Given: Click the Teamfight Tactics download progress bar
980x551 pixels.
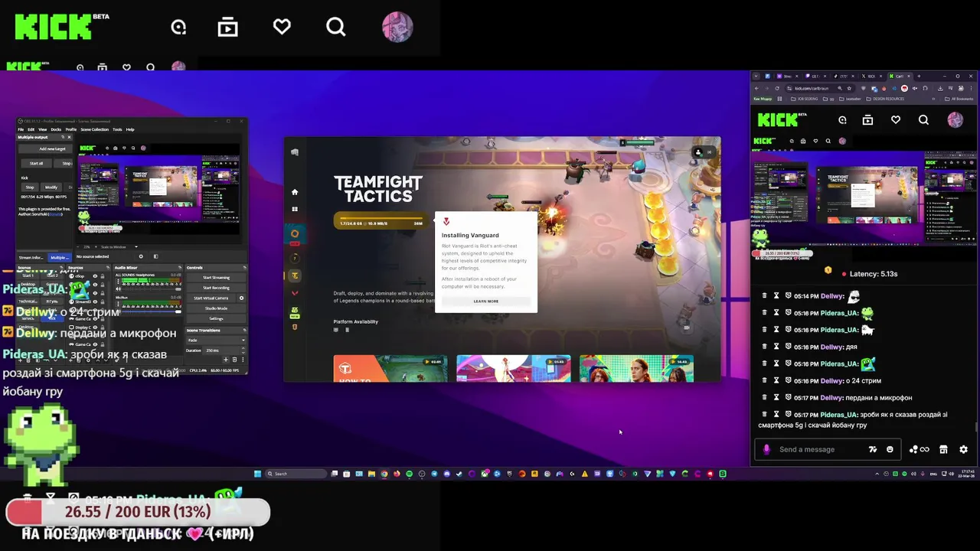Looking at the screenshot, I should click(x=381, y=222).
